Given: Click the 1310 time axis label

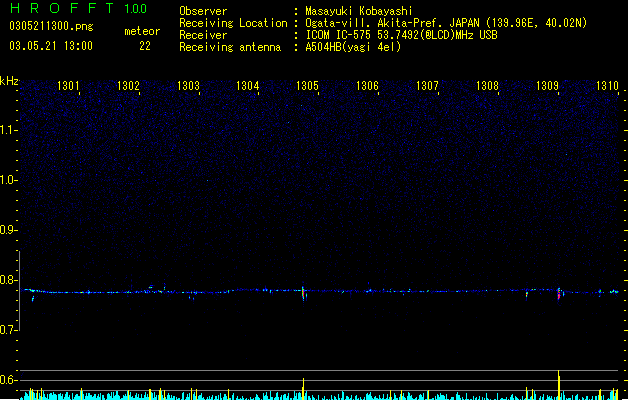Looking at the screenshot, I should pos(607,85).
